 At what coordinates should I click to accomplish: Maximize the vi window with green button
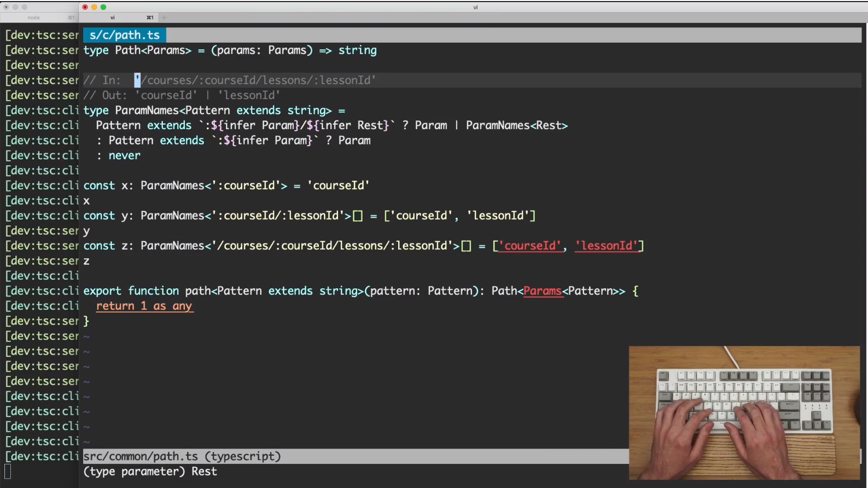click(103, 7)
